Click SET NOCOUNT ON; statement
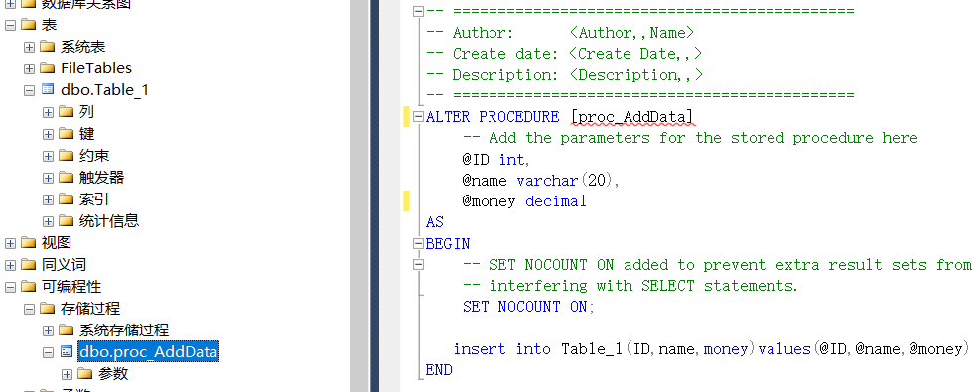This screenshot has height=392, width=980. 529,307
